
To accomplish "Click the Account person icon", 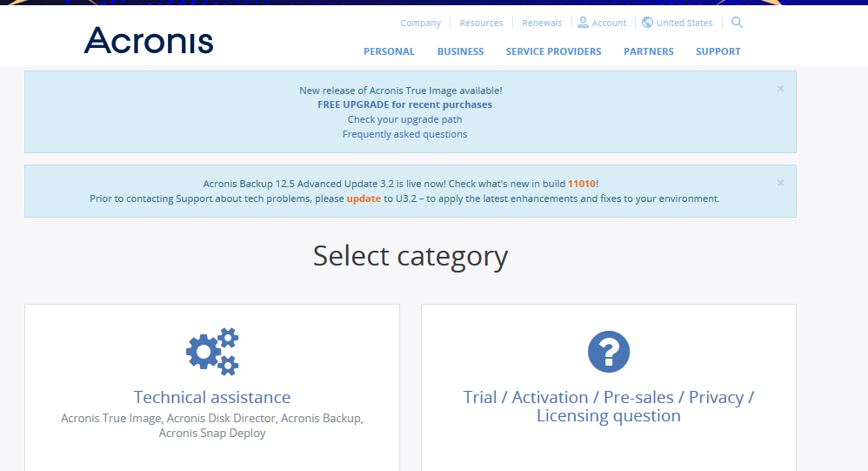I will (583, 22).
